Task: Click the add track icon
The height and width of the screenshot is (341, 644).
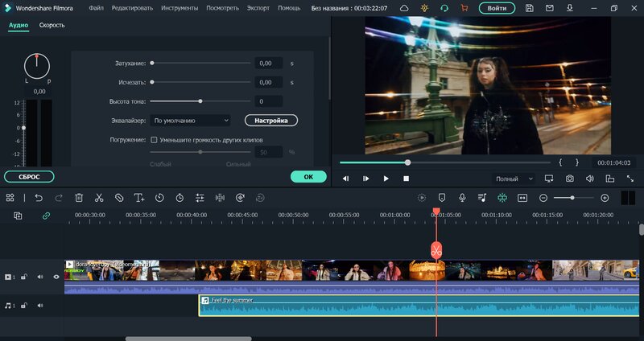Action: (18, 216)
